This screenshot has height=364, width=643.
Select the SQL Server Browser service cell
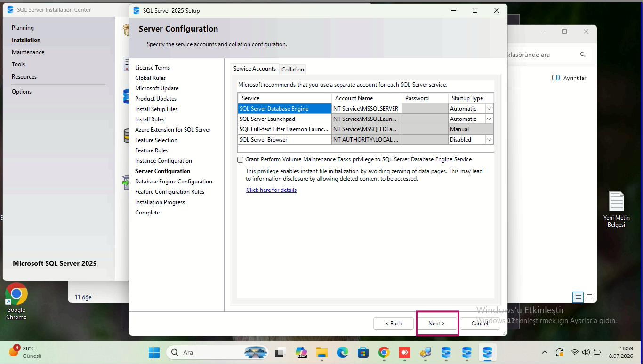point(285,140)
